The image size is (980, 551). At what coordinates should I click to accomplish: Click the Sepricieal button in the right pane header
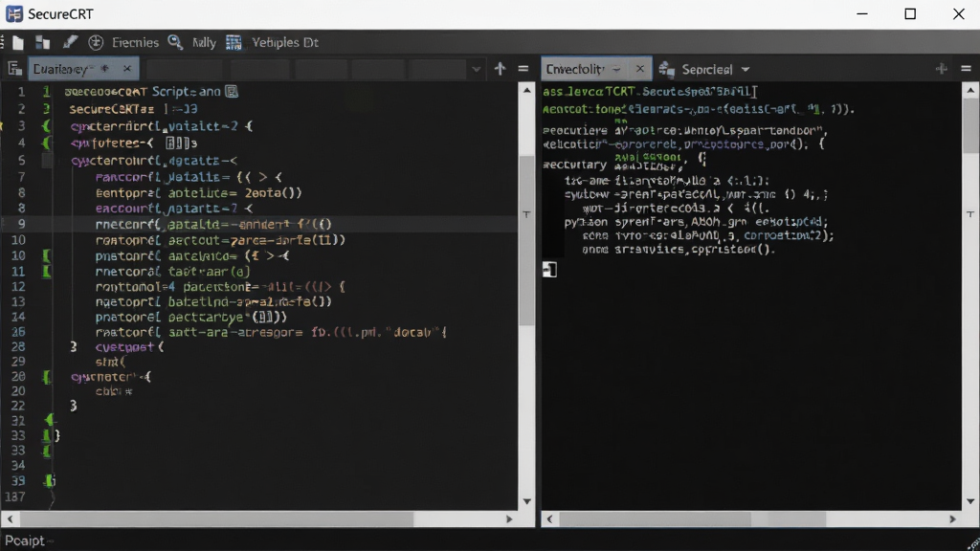click(x=706, y=69)
